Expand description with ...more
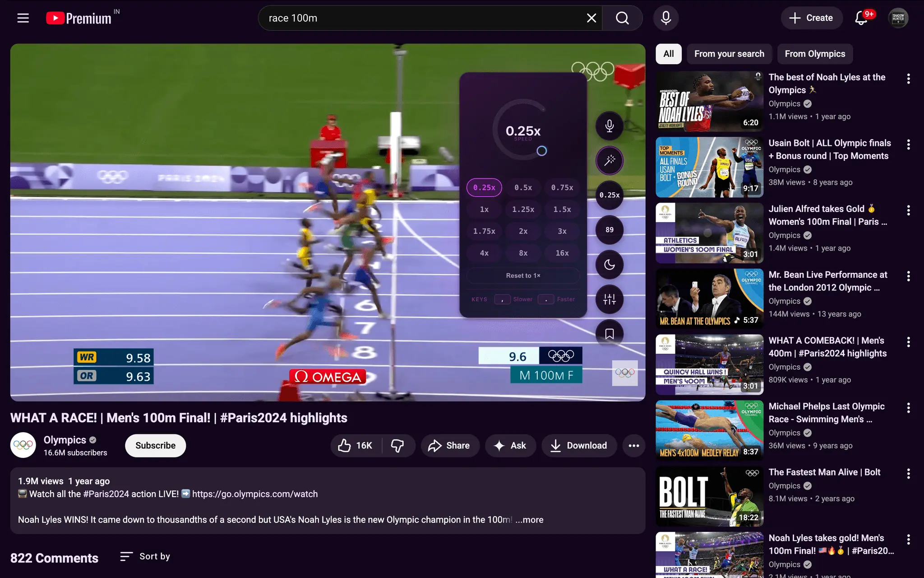 tap(529, 520)
